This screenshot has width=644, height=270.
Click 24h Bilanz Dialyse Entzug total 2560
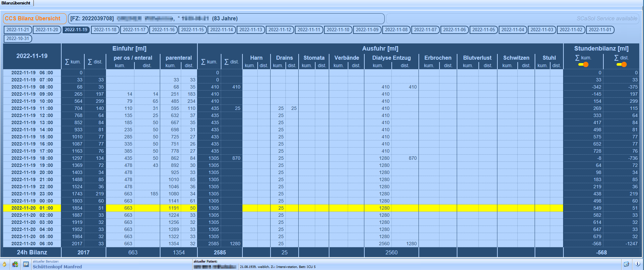point(391,252)
